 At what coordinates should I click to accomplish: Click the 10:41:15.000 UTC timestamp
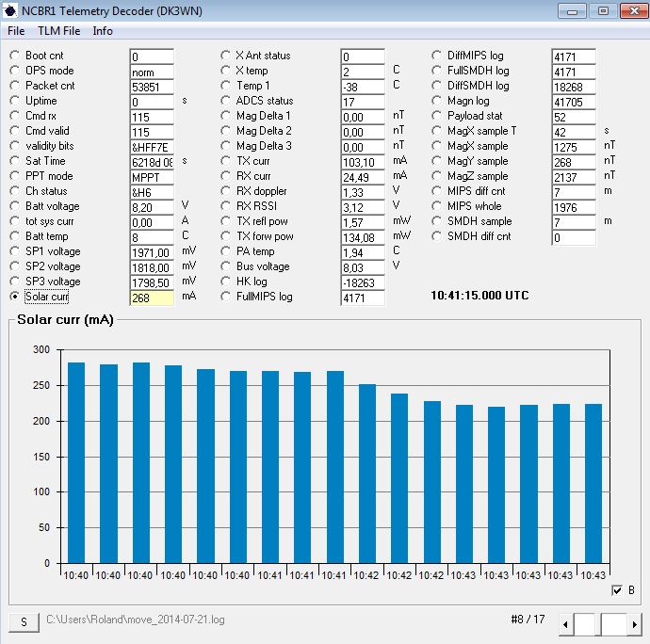coord(479,296)
